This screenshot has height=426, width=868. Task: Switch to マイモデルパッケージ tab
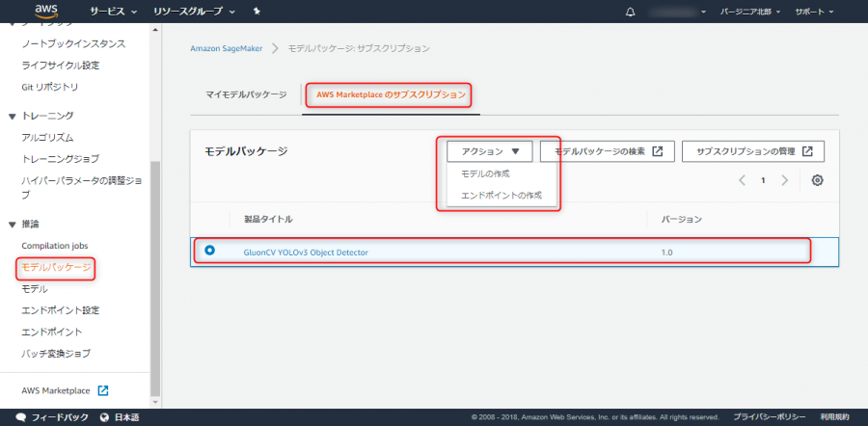[x=246, y=94]
